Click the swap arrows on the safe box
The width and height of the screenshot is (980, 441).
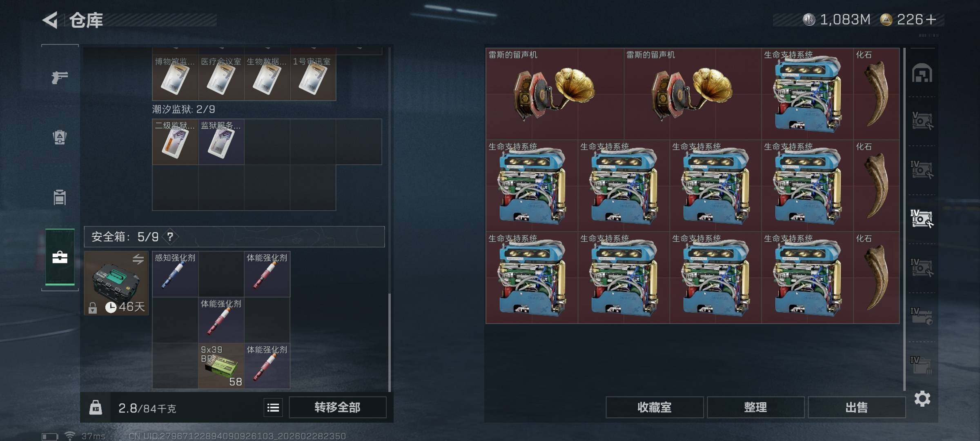click(x=138, y=259)
